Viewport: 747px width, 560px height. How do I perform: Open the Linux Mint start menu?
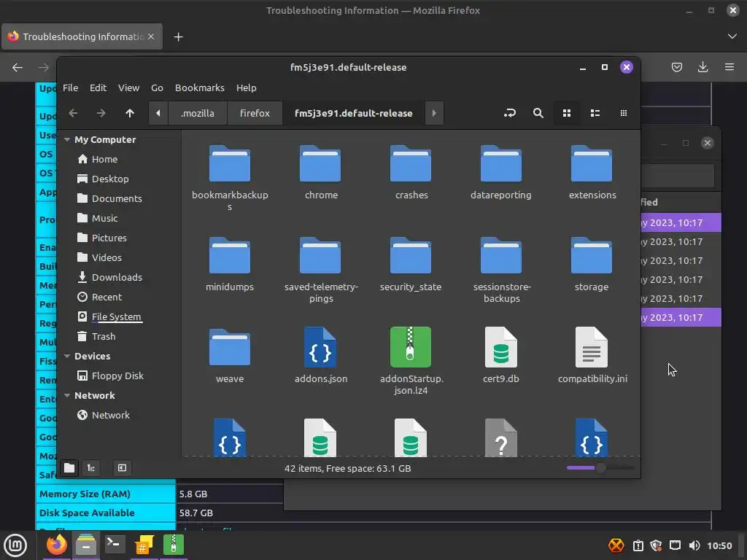tap(15, 545)
